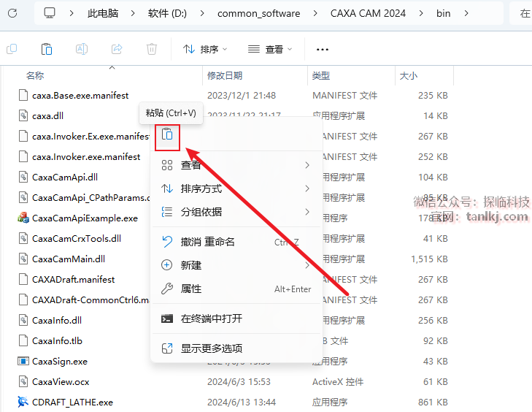Open the 排序 sort dropdown in toolbar
Screen dimensions: 532x412
[x=205, y=49]
